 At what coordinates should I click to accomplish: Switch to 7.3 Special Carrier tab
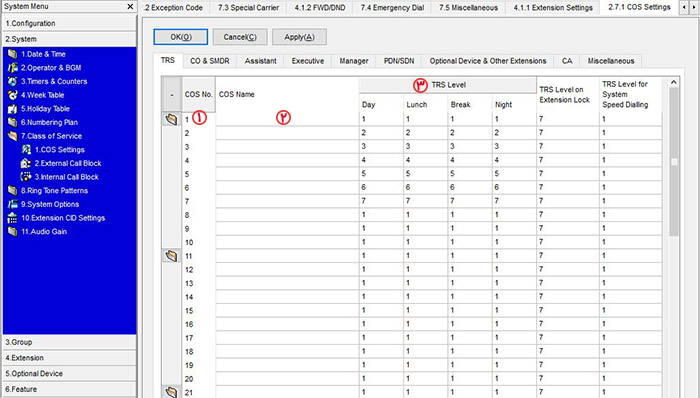pyautogui.click(x=248, y=8)
